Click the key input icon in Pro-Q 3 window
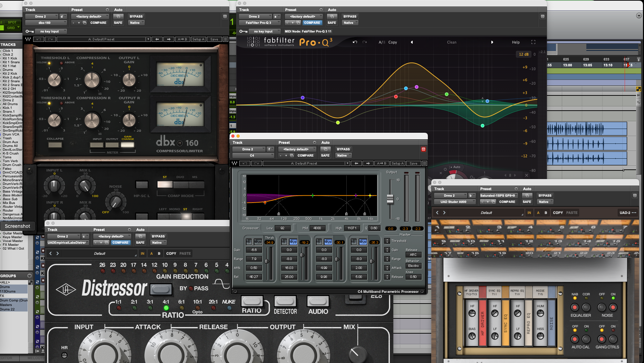The height and width of the screenshot is (363, 644). tap(243, 31)
